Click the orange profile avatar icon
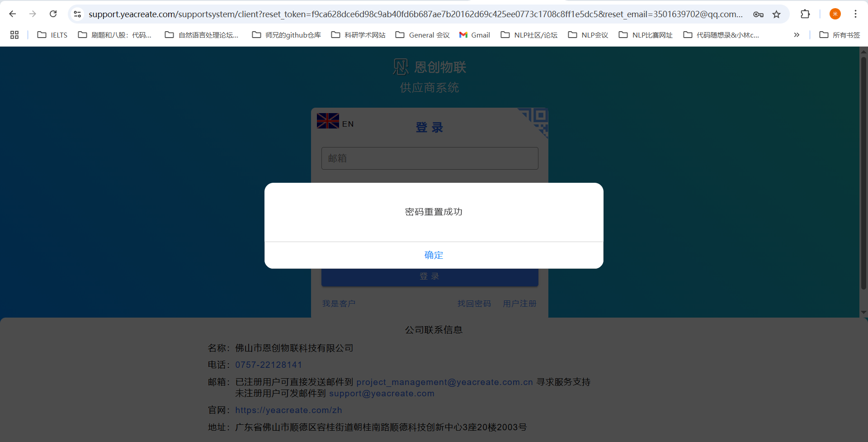This screenshot has width=868, height=442. click(835, 14)
